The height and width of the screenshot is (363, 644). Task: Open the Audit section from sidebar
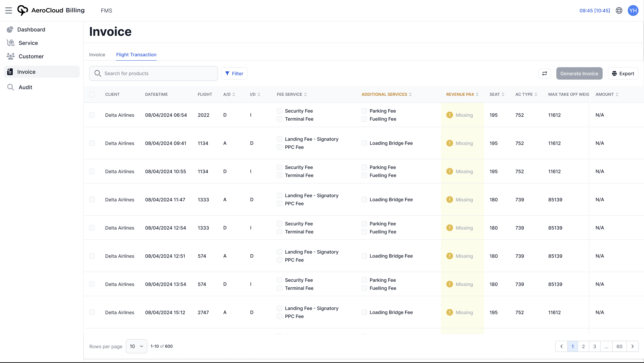25,87
